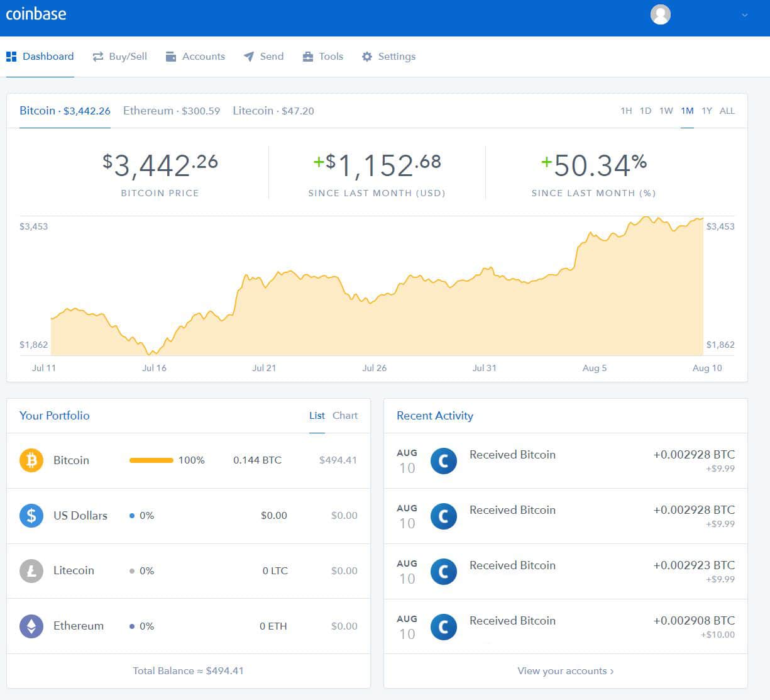Click the Dashboard grid icon
Image resolution: width=770 pixels, height=700 pixels.
11,56
